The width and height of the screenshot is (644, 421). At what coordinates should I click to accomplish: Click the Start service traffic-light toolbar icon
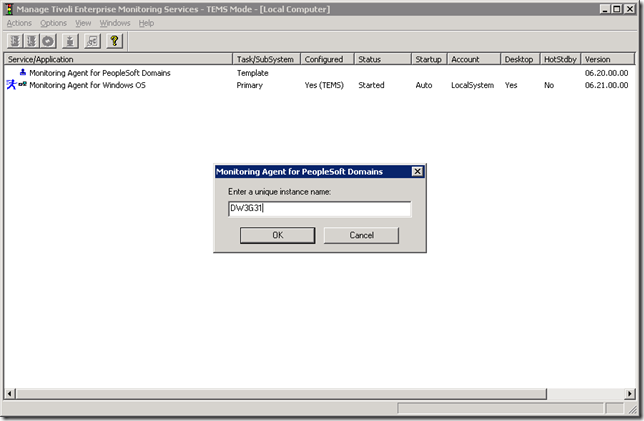click(15, 41)
